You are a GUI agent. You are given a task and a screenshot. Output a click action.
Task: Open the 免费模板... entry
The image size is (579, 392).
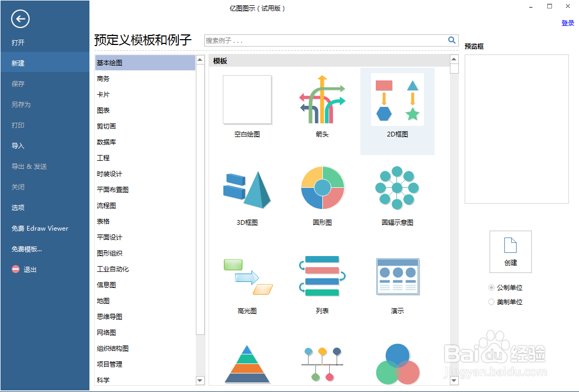click(x=44, y=249)
